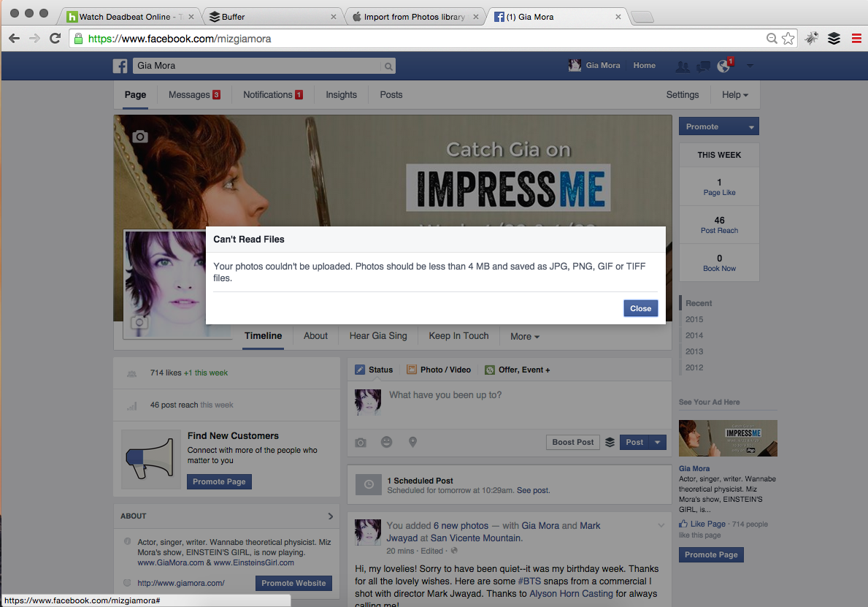The width and height of the screenshot is (868, 607).
Task: Open Chrome hamburger menu
Action: [856, 38]
